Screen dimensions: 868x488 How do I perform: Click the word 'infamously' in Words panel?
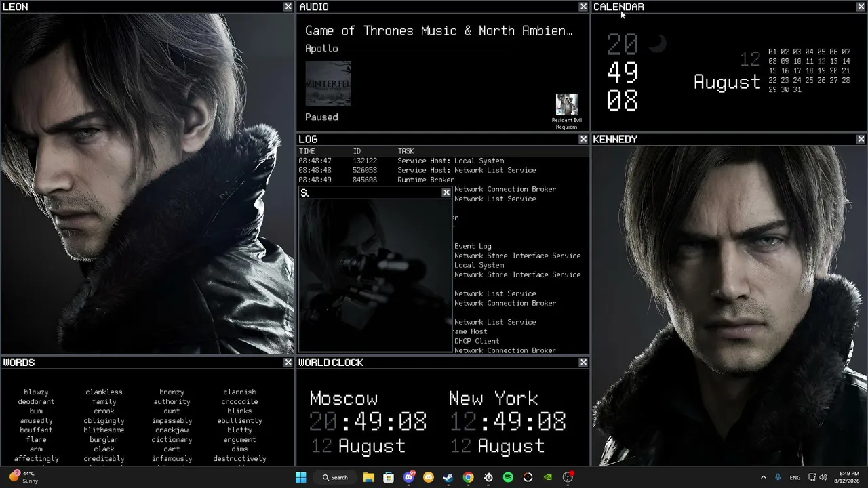[172, 458]
